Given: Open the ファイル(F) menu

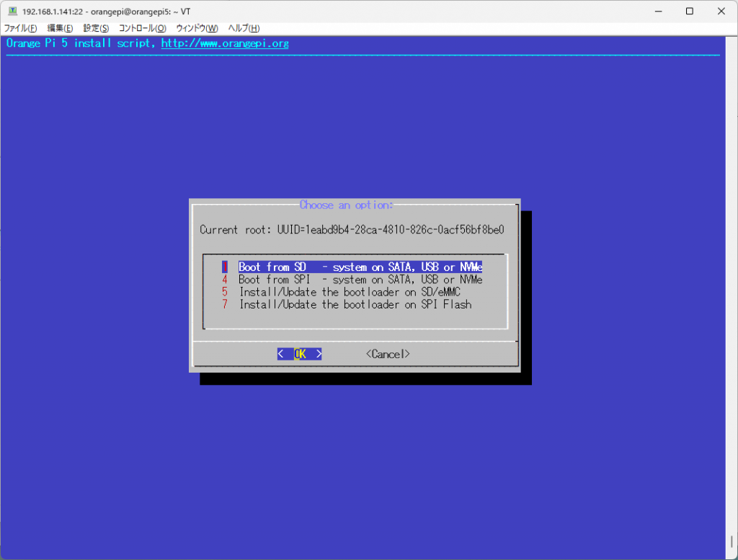Looking at the screenshot, I should pos(20,28).
